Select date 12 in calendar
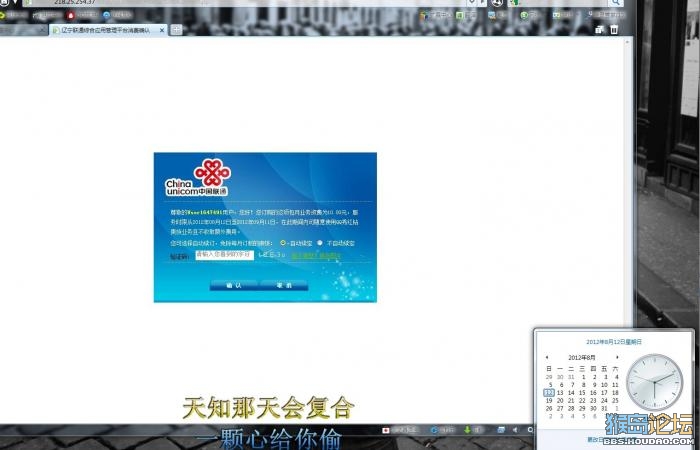The image size is (700, 450). [549, 393]
